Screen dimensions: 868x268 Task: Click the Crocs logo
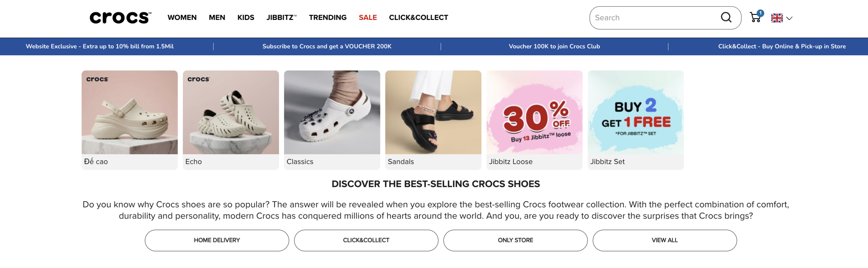tap(120, 18)
